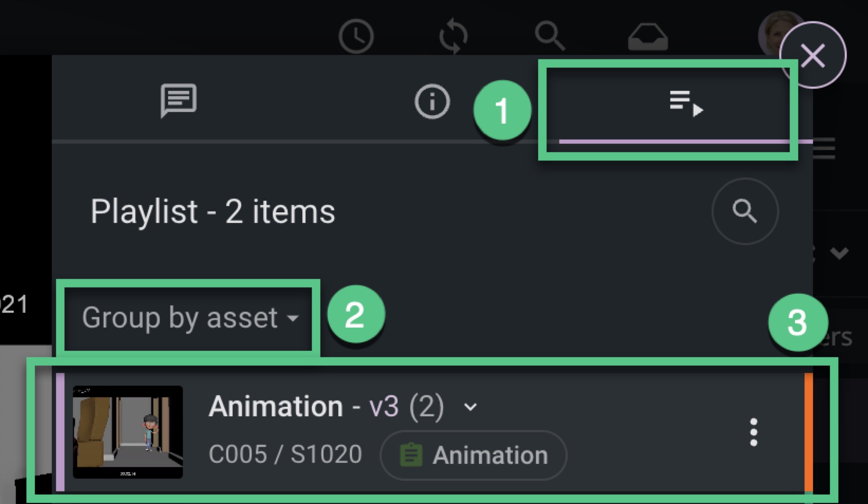The width and height of the screenshot is (868, 504).
Task: Switch to the info details tab
Action: click(x=432, y=101)
